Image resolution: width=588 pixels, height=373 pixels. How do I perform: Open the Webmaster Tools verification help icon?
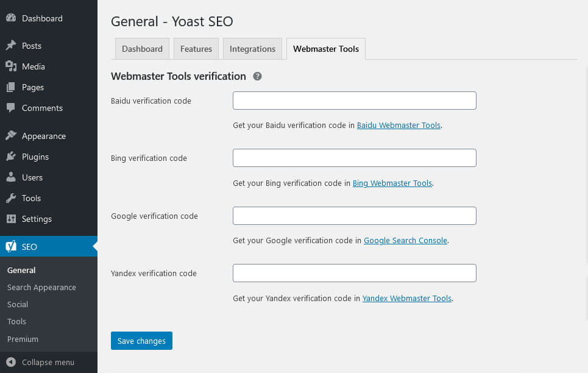pos(257,76)
